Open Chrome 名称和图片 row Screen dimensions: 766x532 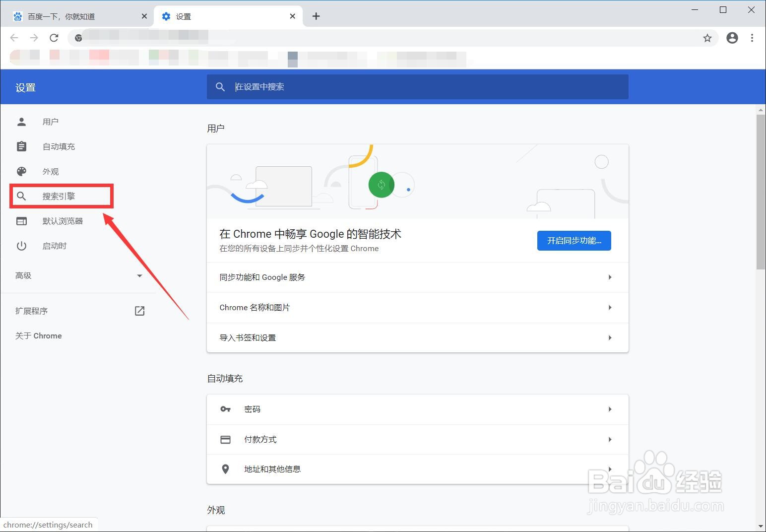click(418, 308)
